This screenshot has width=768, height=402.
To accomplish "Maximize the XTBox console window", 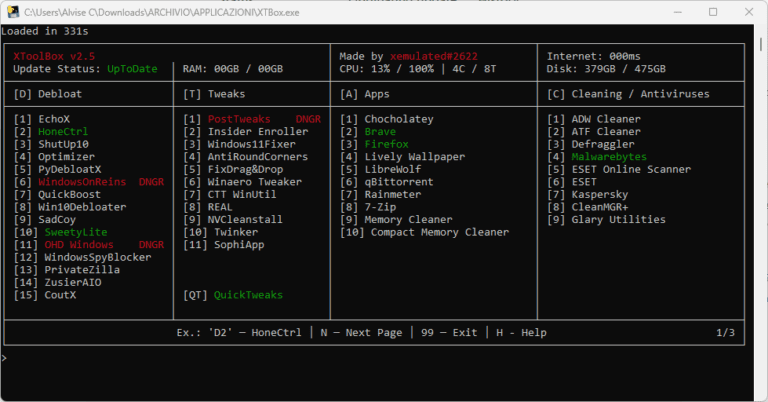I will tap(713, 12).
